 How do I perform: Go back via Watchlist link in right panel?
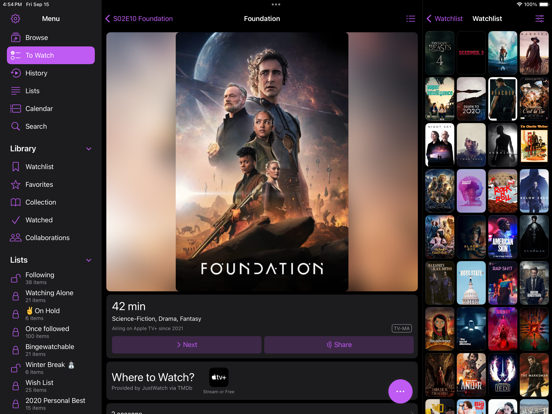pos(445,19)
